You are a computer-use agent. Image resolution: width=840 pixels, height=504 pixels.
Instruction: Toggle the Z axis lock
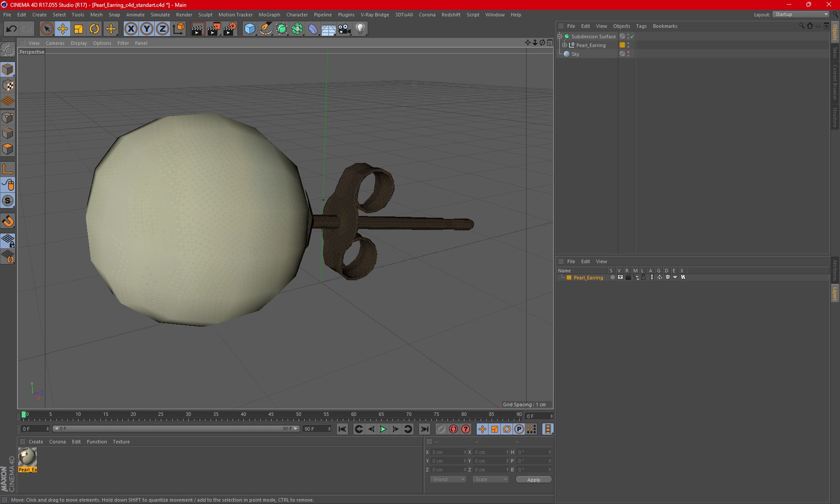(x=162, y=29)
